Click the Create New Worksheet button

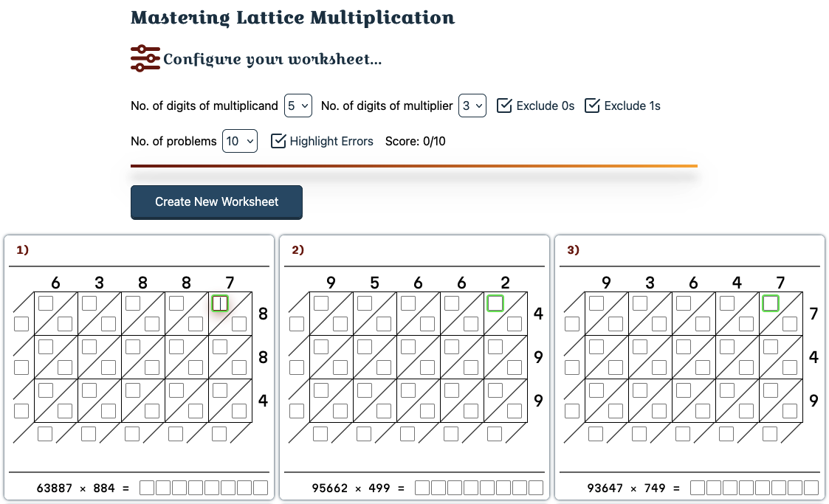pos(216,201)
